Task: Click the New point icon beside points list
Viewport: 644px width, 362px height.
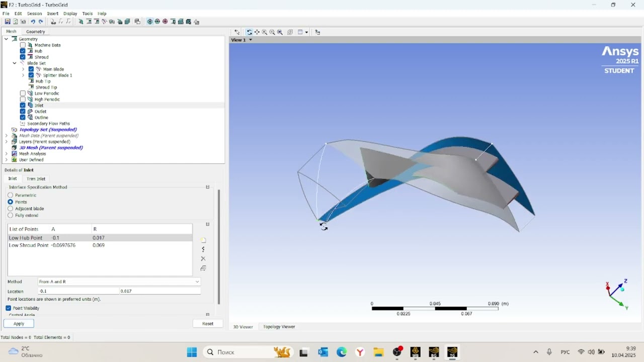Action: tap(203, 240)
